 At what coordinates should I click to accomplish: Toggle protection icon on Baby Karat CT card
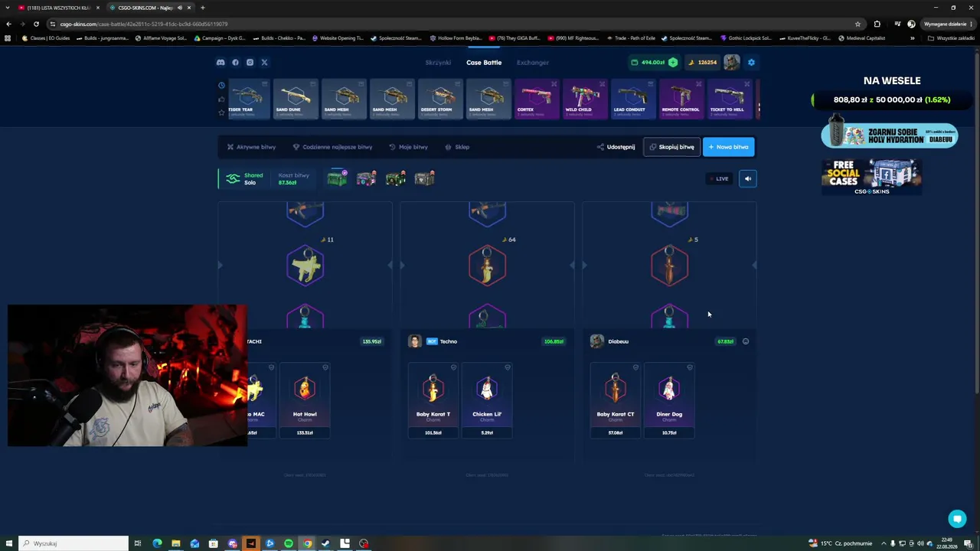(x=635, y=367)
